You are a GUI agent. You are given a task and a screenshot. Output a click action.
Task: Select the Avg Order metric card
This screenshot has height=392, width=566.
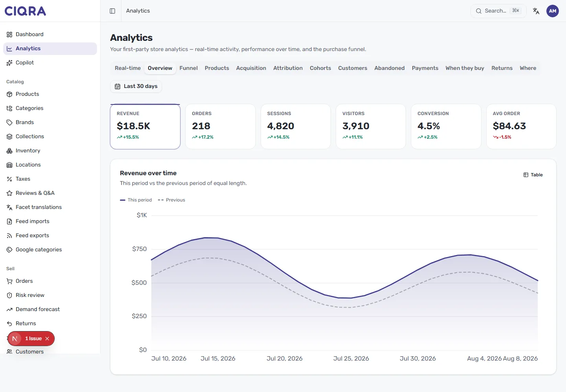click(x=521, y=126)
